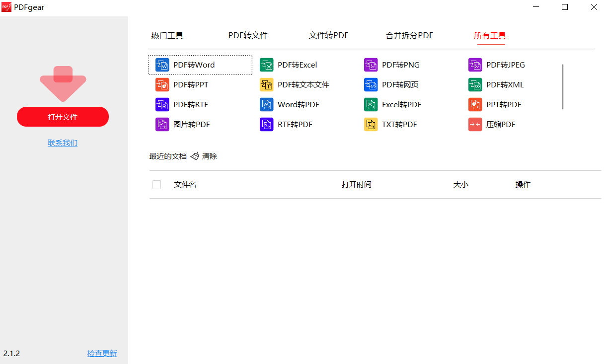The width and height of the screenshot is (606, 364).
Task: Open the PDF转Excel converter icon
Action: coord(267,65)
